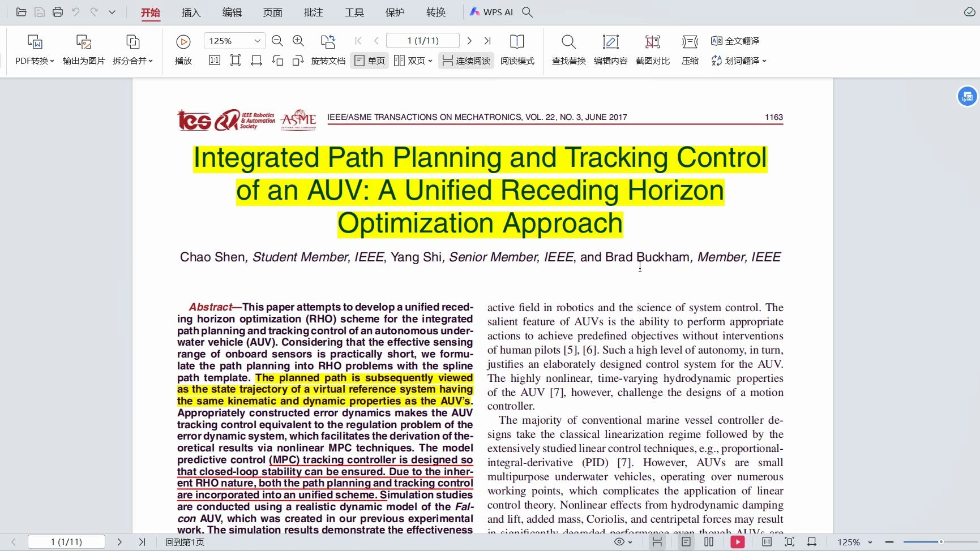Open the 工具 tab

354,12
